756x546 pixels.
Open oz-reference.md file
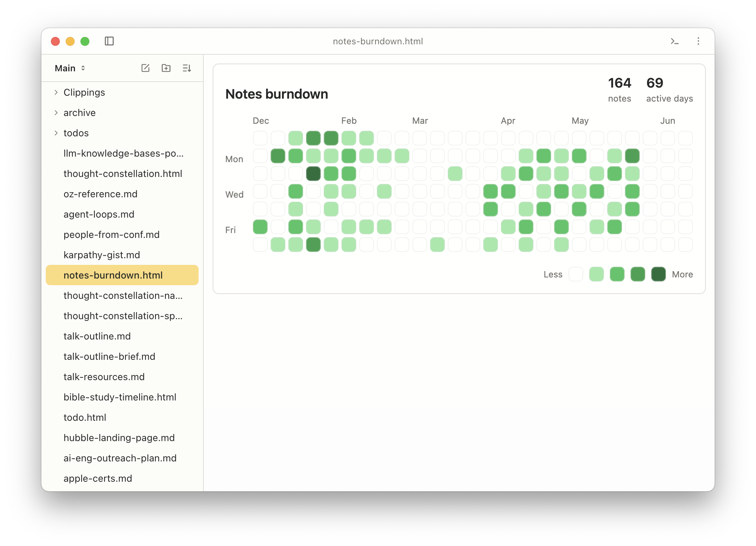coord(122,194)
